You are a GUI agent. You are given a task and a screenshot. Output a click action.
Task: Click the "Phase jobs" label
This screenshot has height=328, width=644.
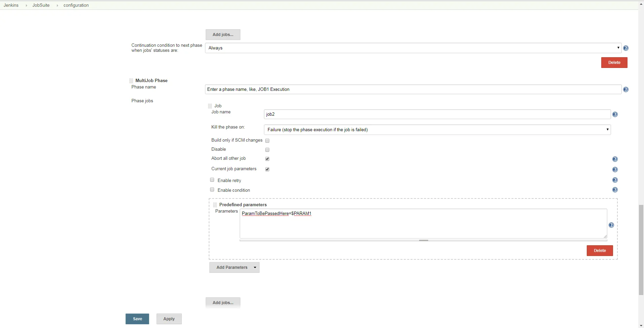click(142, 101)
